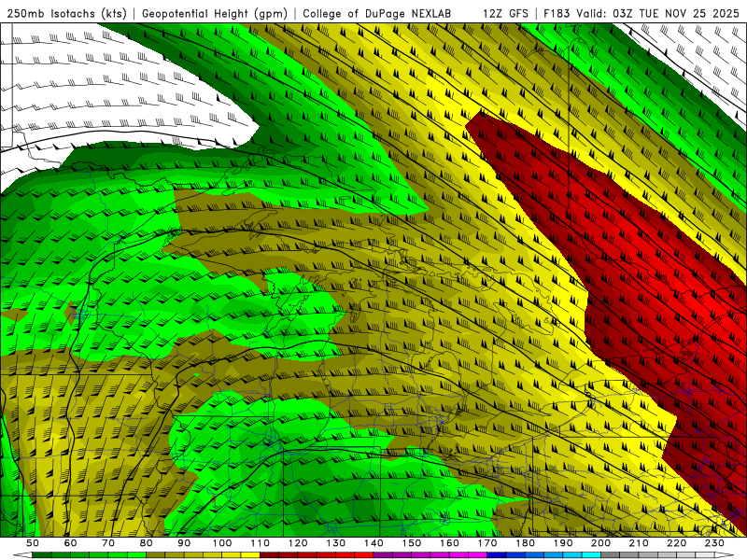Click the '140' legend value
747x560 pixels.
click(x=373, y=543)
